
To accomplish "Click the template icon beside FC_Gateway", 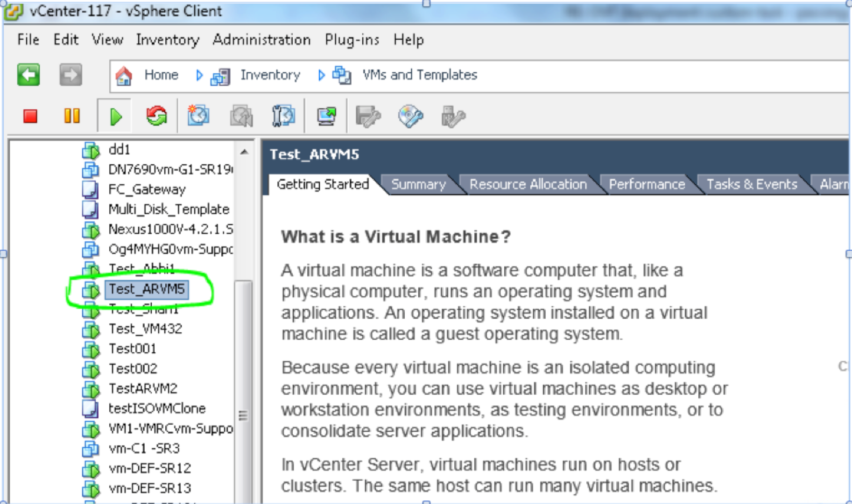I will click(x=90, y=190).
